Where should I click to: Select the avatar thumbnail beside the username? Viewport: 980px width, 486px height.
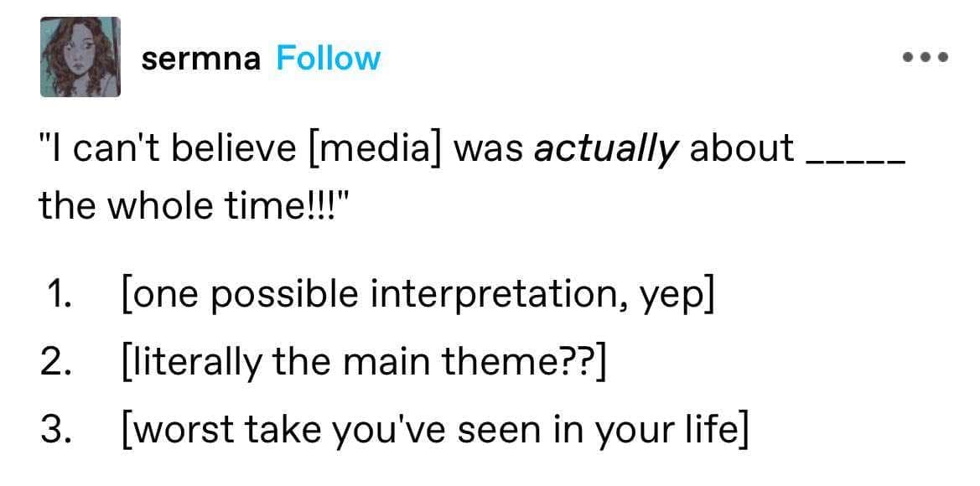click(x=80, y=59)
